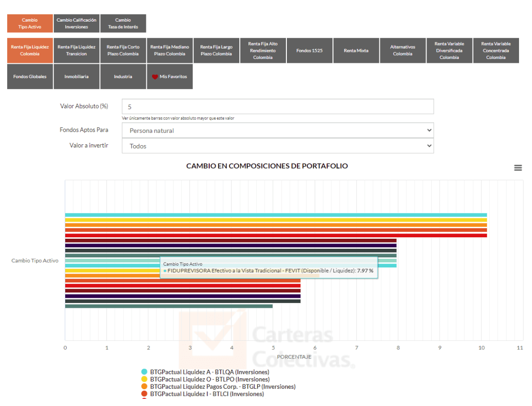This screenshot has height=406, width=532.
Task: Choose Renta Fija Alto Rendimiento Colombia category
Action: (x=263, y=50)
